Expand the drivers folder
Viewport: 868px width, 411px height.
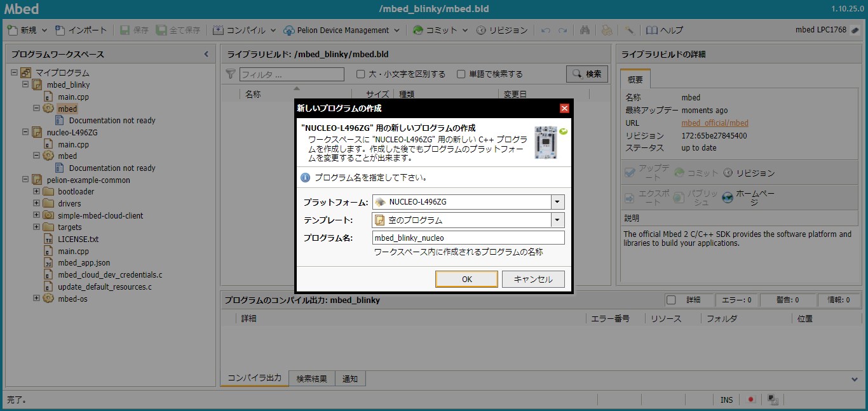37,203
